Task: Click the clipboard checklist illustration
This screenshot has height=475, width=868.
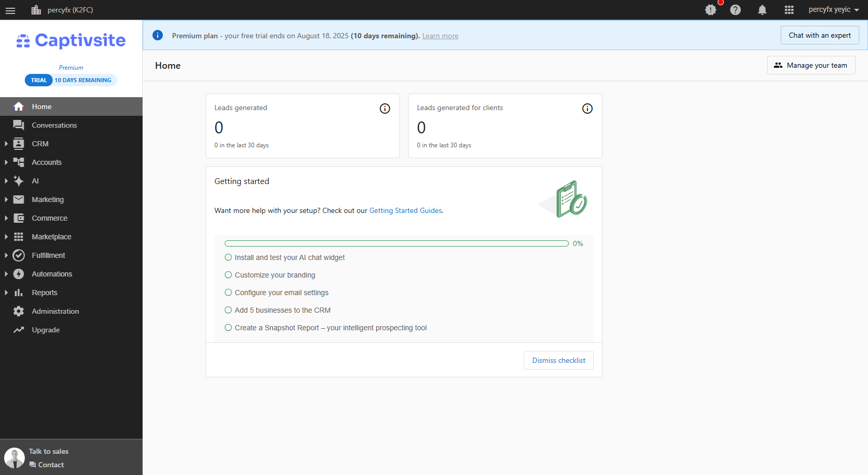Action: click(x=563, y=199)
